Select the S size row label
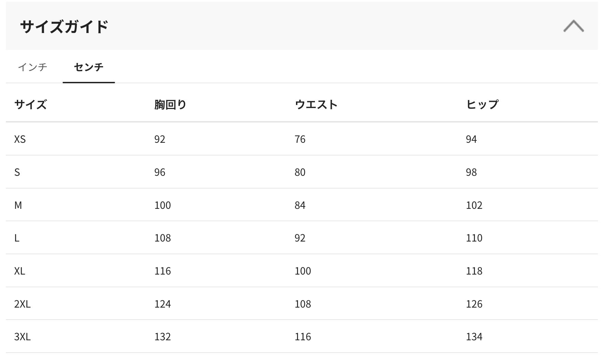The image size is (603, 364). pyautogui.click(x=17, y=172)
